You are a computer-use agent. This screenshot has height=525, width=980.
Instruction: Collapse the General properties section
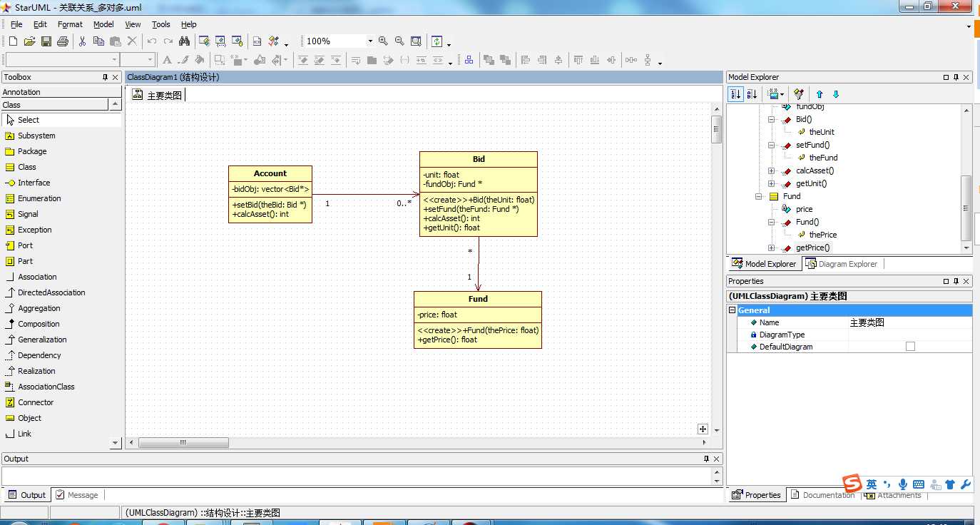click(x=732, y=310)
